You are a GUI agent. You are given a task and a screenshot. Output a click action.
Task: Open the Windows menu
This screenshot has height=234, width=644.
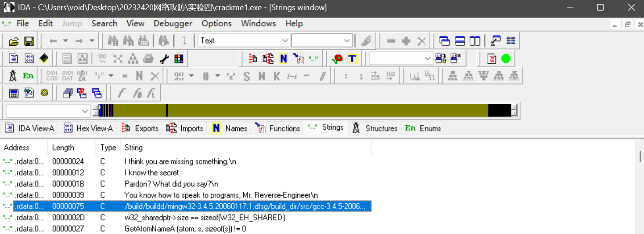(259, 24)
